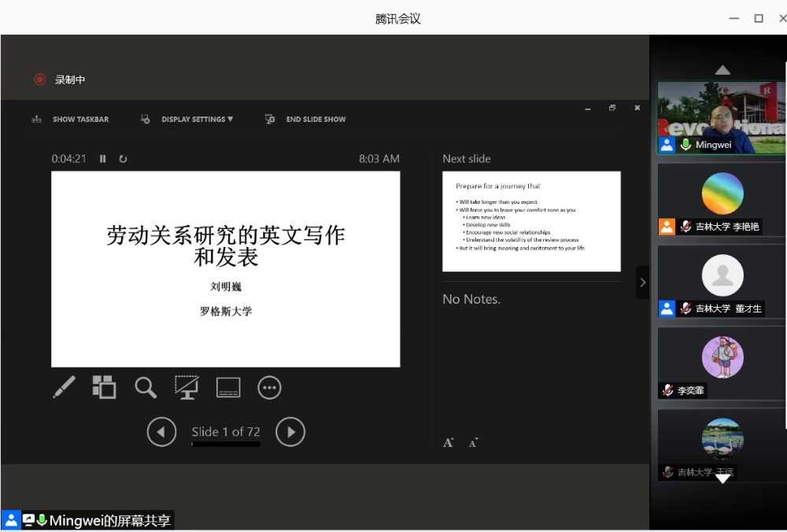Toggle Mingwei's microphone icon in the participant tile
787x532 pixels.
(686, 145)
